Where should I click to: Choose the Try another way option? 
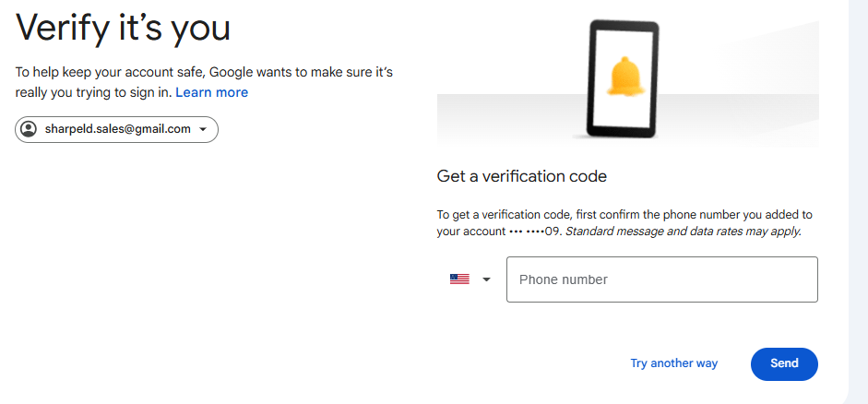673,363
